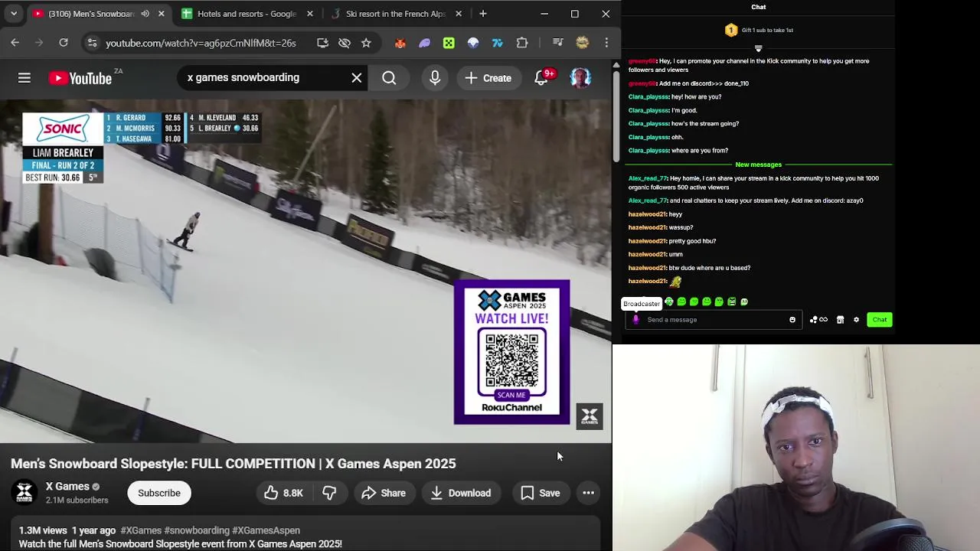The height and width of the screenshot is (551, 980).
Task: Open the X Games channel name
Action: click(67, 487)
